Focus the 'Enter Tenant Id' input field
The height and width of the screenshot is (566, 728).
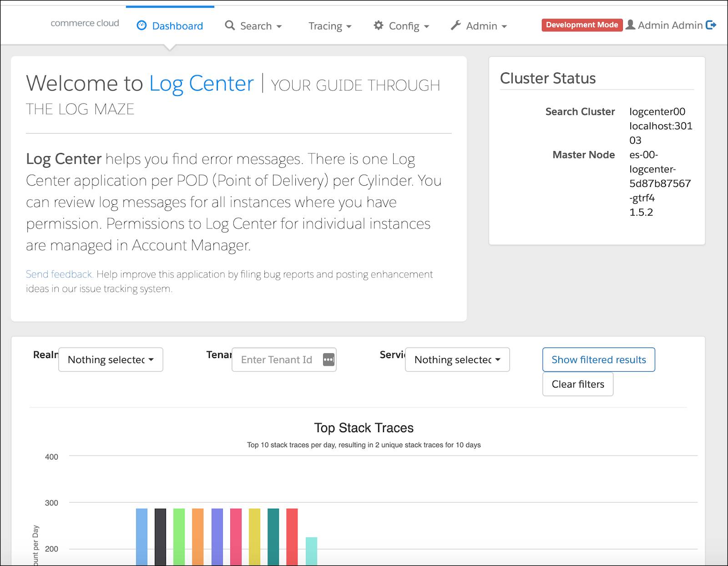284,360
